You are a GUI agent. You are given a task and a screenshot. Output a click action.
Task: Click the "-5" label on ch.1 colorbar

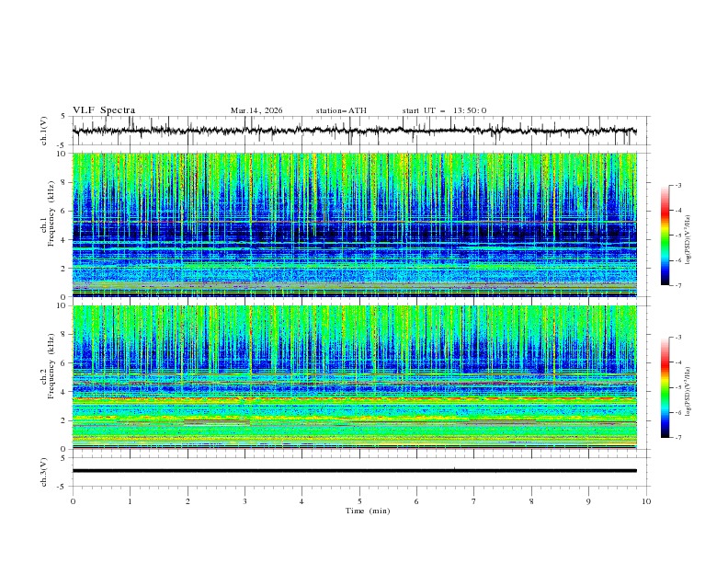click(678, 236)
